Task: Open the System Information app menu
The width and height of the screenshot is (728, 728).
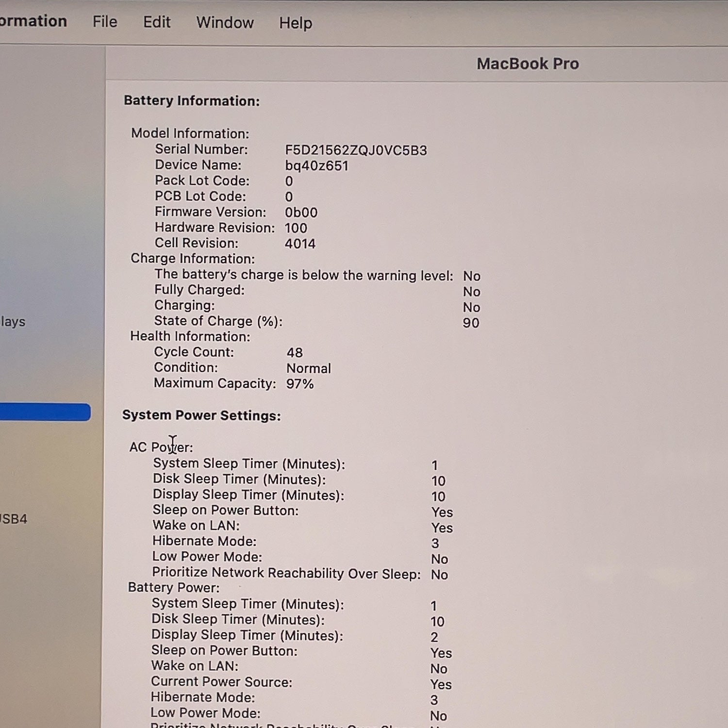Action: (33, 21)
